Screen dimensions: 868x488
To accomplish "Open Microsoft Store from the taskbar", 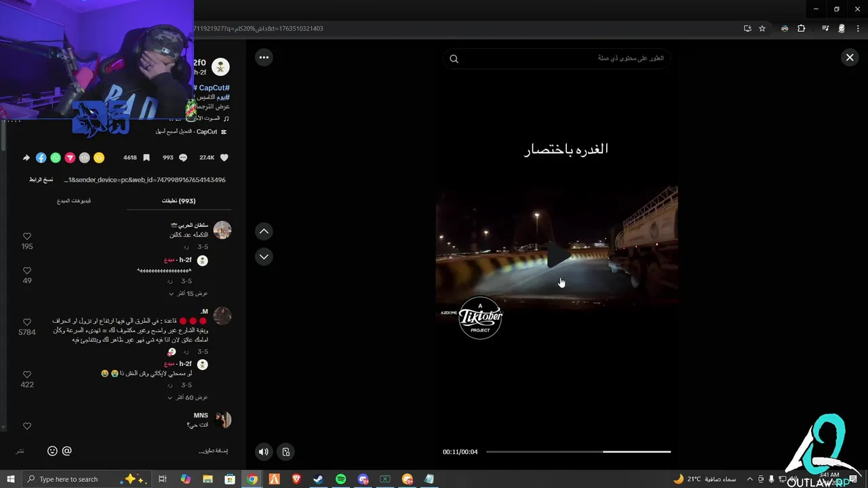I will tap(230, 479).
